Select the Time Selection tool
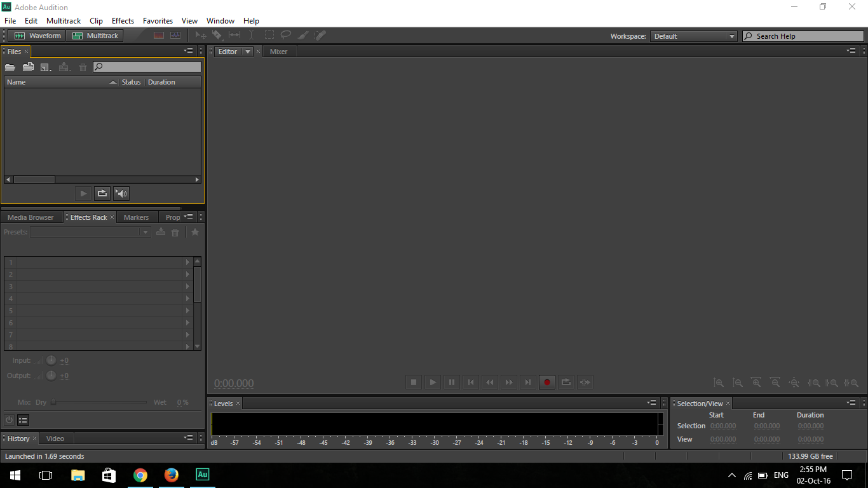This screenshot has width=868, height=488. [252, 36]
